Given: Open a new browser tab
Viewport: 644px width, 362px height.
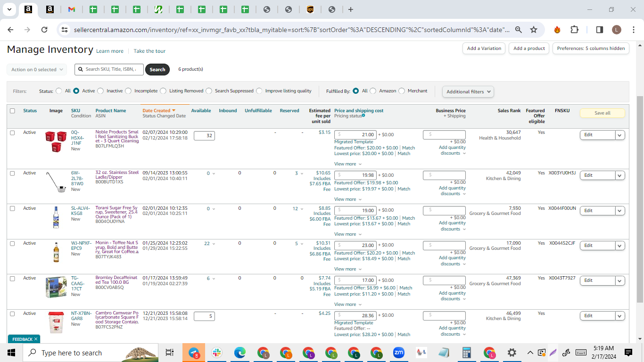Looking at the screenshot, I should [351, 9].
